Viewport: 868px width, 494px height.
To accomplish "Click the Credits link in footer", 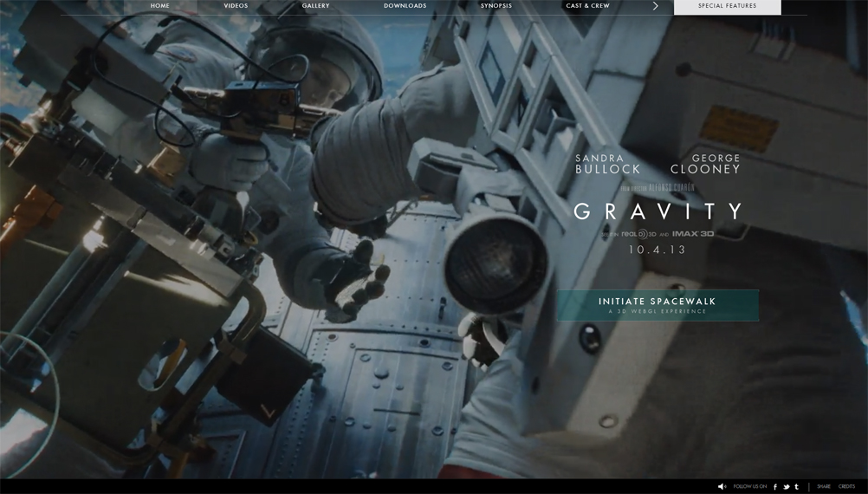I will (x=847, y=486).
